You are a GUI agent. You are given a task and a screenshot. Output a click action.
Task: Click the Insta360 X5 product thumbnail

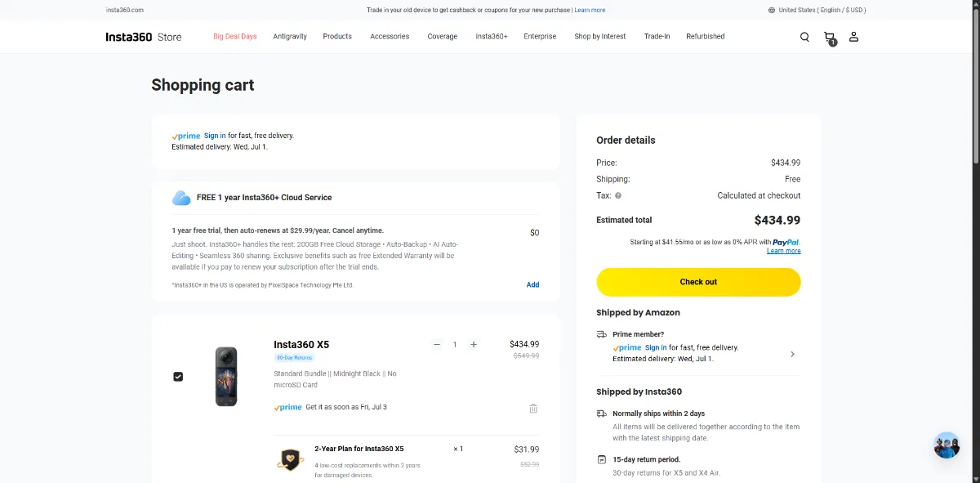pyautogui.click(x=226, y=377)
